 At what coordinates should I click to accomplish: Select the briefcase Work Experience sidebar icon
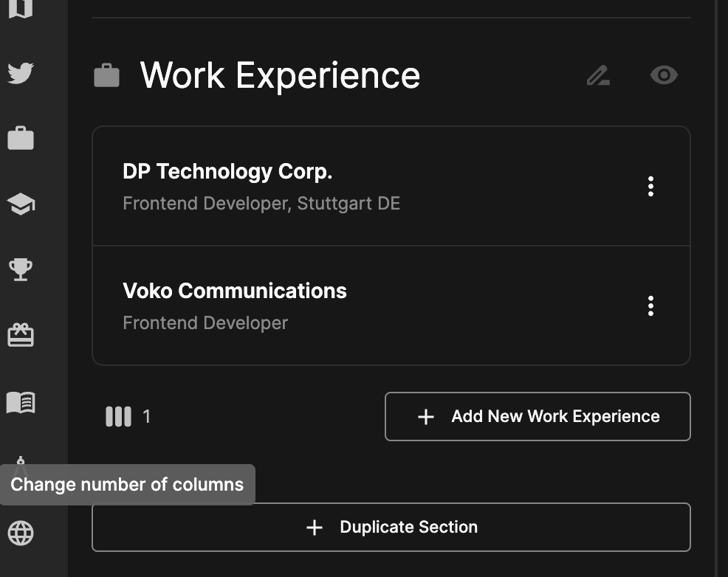pyautogui.click(x=21, y=138)
